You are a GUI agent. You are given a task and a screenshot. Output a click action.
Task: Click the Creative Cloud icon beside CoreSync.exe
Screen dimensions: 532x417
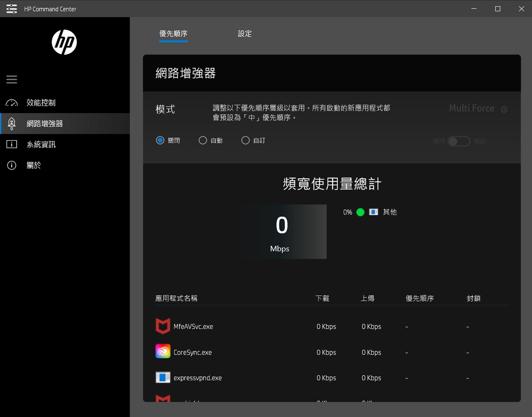tap(163, 351)
